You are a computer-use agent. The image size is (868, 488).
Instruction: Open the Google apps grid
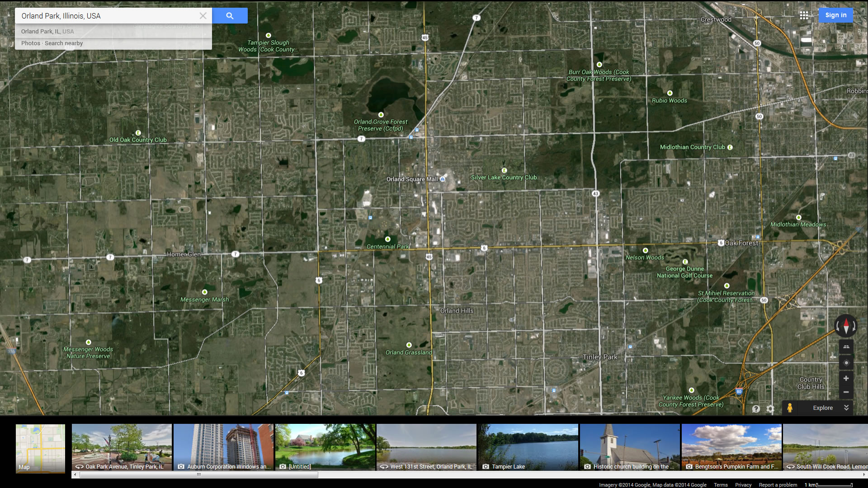point(804,15)
